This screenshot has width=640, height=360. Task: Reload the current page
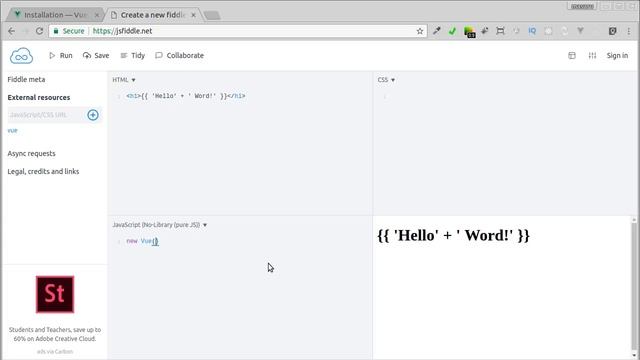coord(39,31)
